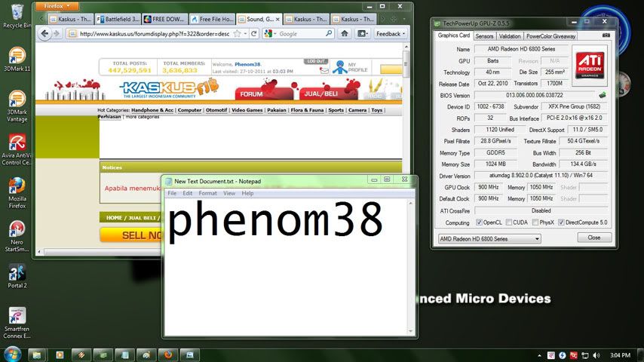Switch to FREE DOW... browser tab
644x362 pixels.
(164, 19)
